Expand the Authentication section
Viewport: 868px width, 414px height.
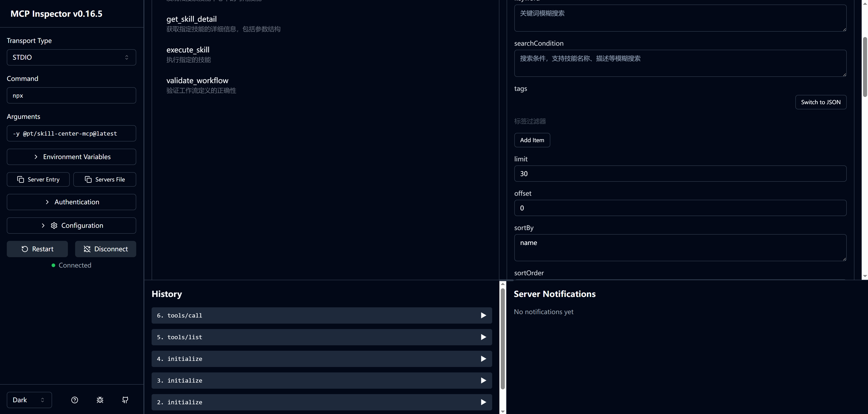pyautogui.click(x=72, y=202)
